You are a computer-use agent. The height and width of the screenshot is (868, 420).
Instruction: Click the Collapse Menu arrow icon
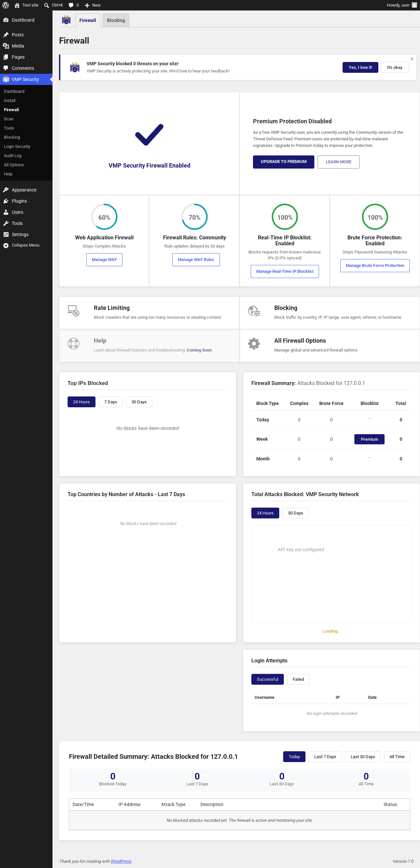[x=6, y=245]
